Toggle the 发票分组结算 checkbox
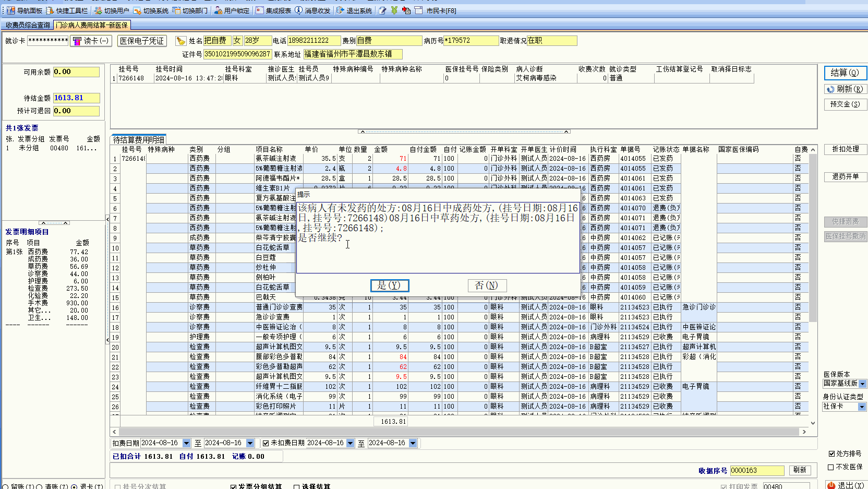This screenshot has height=489, width=868. (x=233, y=486)
